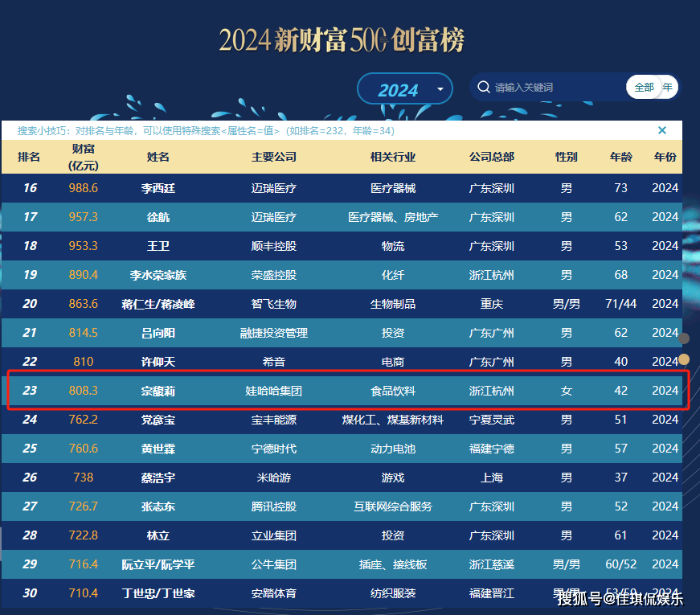Viewport: 700px width, 615px height.
Task: Click the wealth value 808.3
Action: tap(83, 391)
